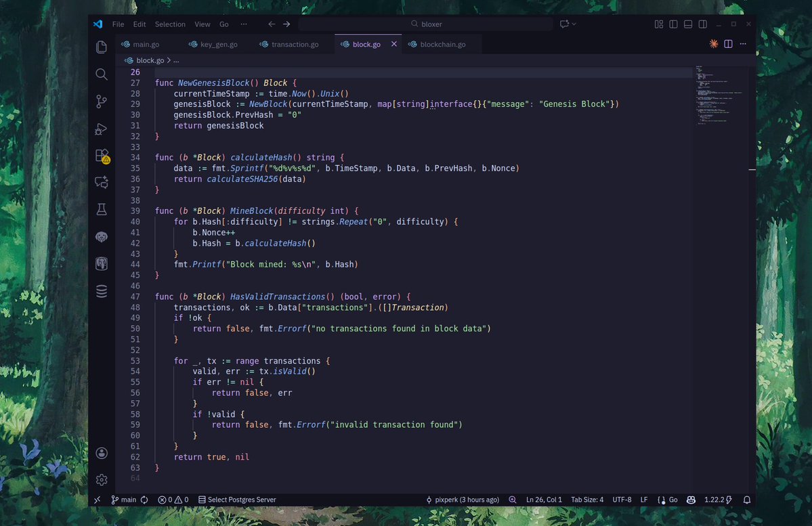
Task: Toggle the secondary side bar visibility
Action: pyautogui.click(x=702, y=24)
